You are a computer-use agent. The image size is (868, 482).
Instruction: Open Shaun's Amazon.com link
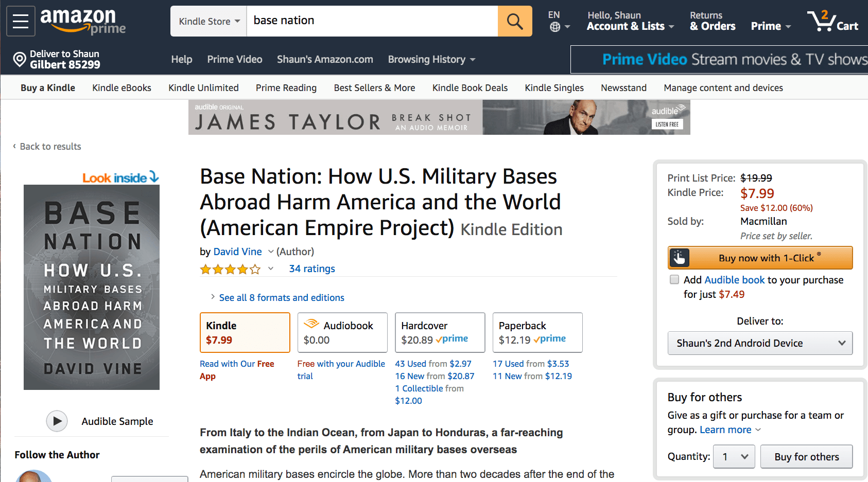325,60
